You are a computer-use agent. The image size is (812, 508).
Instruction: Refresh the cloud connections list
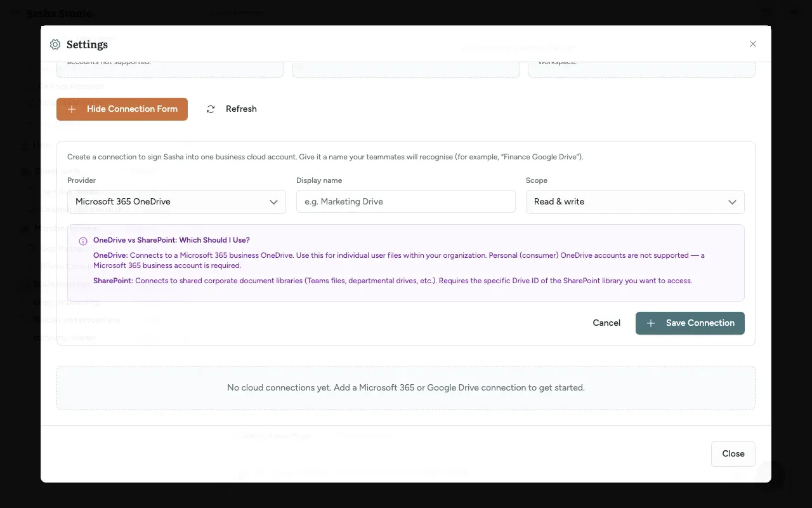[x=232, y=109]
